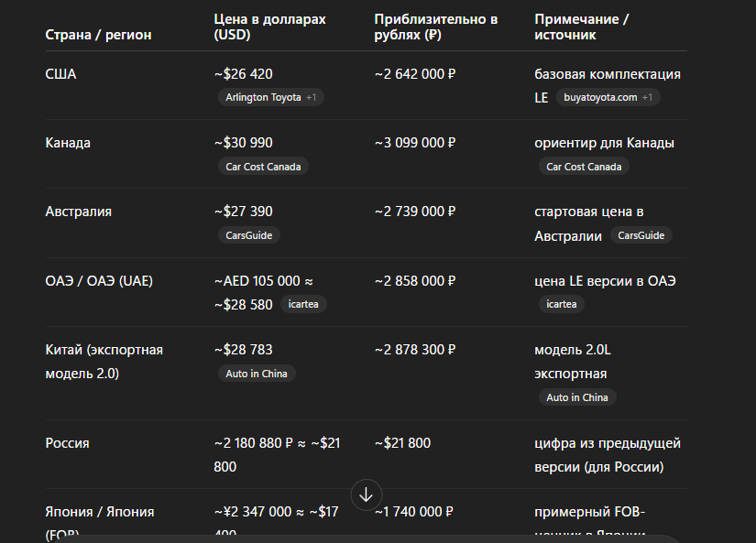Screen dimensions: 756x543
Task: Click the scroll-down arrow button
Action: (x=366, y=494)
